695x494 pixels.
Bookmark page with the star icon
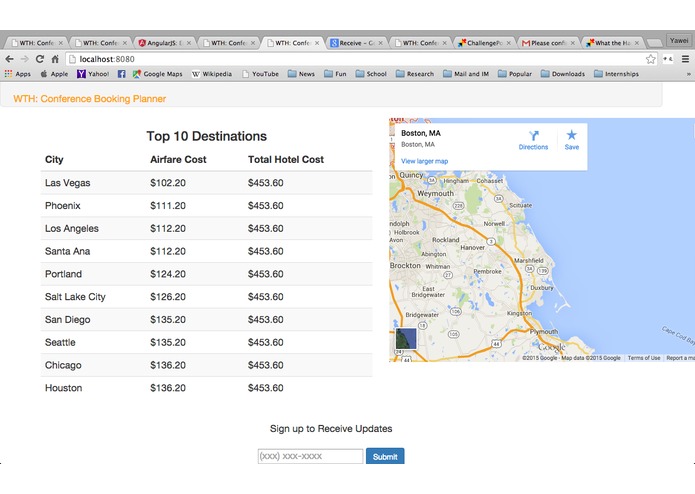[x=650, y=59]
